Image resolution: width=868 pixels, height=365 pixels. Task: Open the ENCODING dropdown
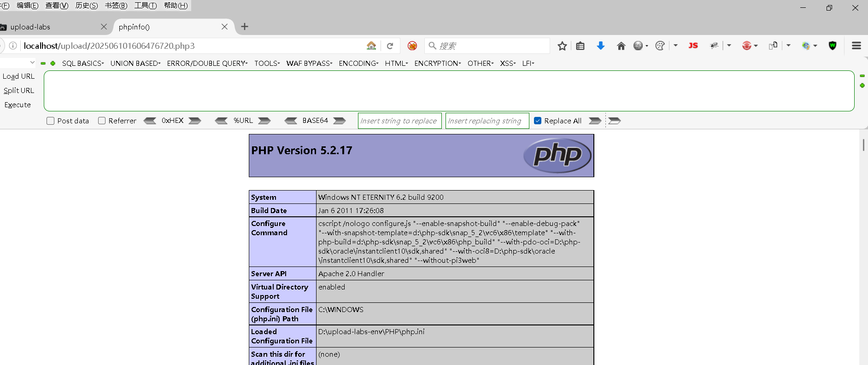click(x=358, y=64)
